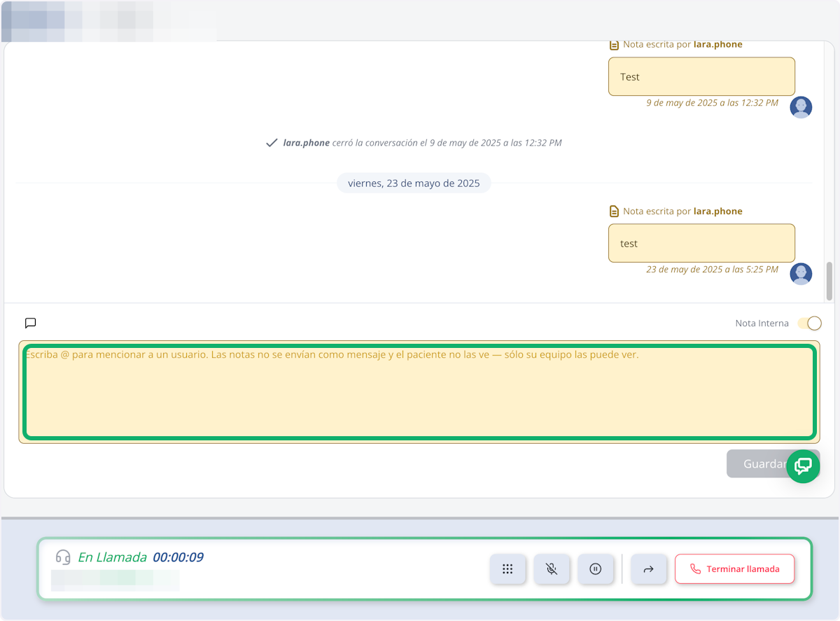
Task: Open the dial pad keypad button
Action: [507, 569]
